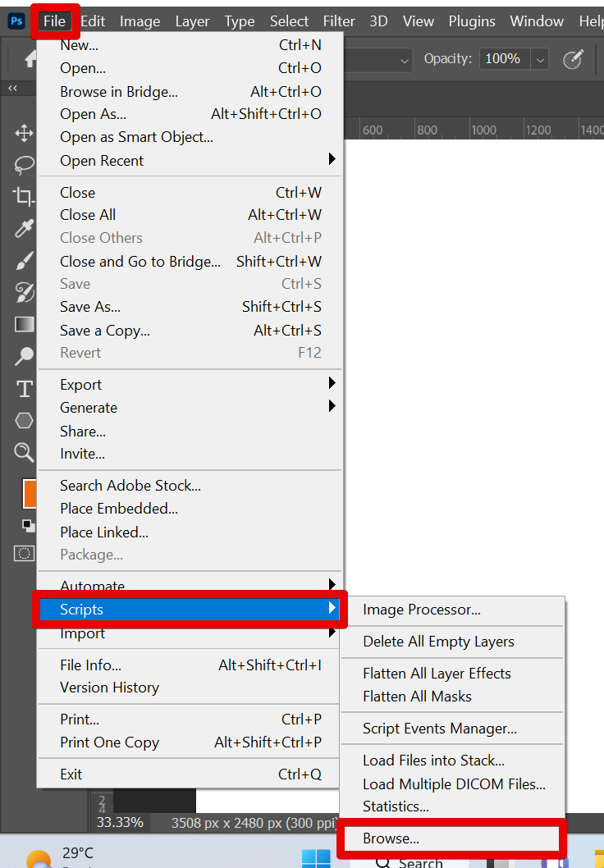Select the Eyedropper tool
This screenshot has width=604, height=868.
click(24, 228)
